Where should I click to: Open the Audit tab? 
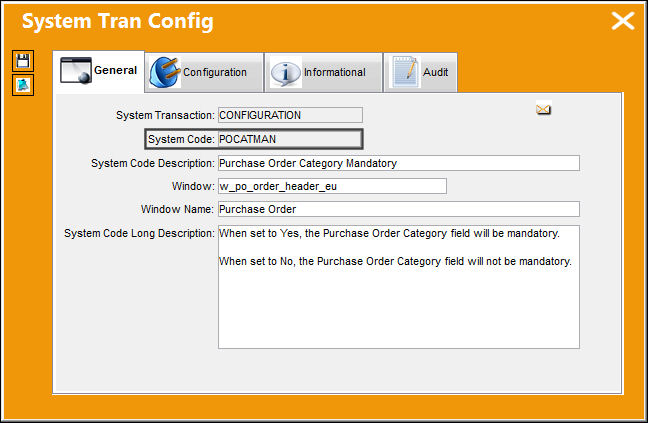click(421, 72)
